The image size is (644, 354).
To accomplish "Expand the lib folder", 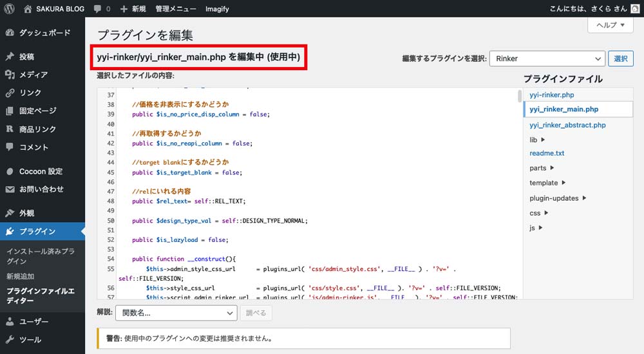I will (x=537, y=140).
